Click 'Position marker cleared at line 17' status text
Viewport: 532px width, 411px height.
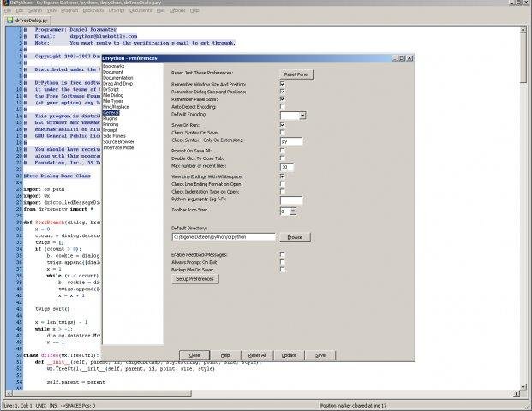tap(353, 405)
